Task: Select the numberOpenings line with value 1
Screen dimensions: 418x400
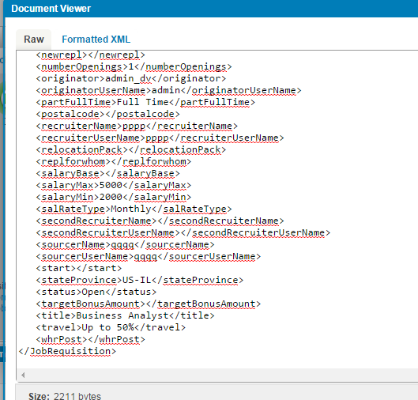Action: coord(134,67)
